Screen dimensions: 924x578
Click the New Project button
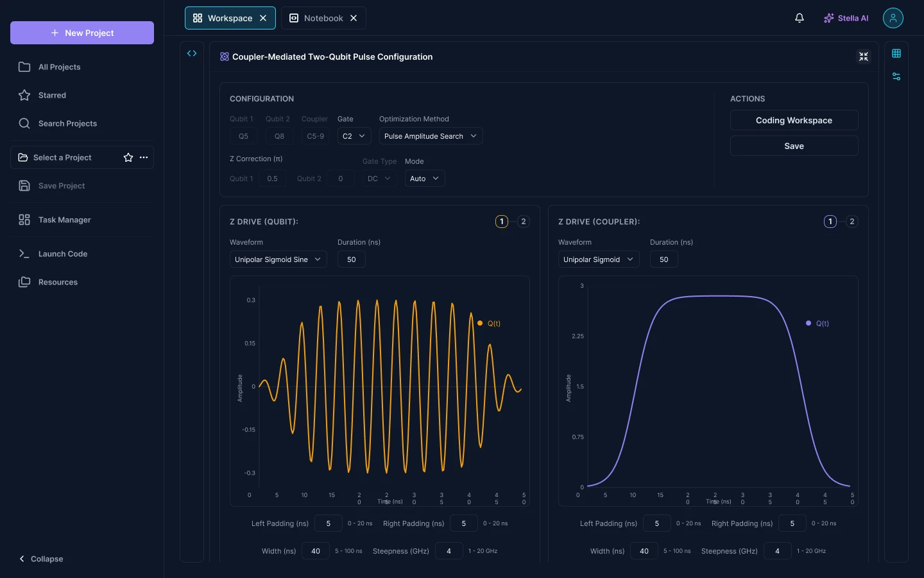pos(82,33)
